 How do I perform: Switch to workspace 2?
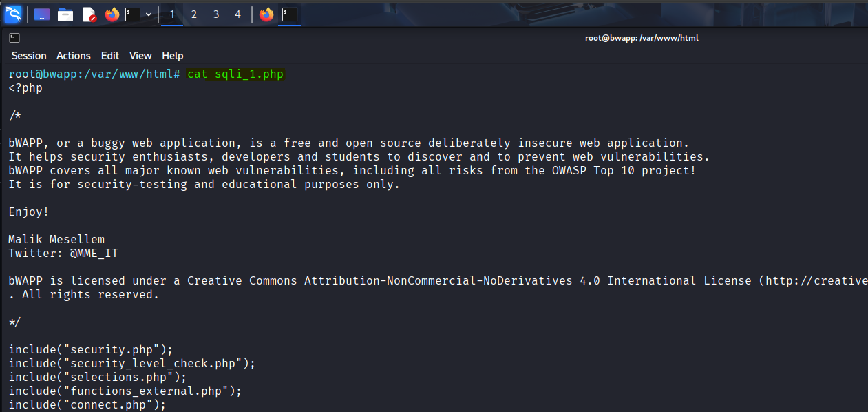click(x=194, y=14)
